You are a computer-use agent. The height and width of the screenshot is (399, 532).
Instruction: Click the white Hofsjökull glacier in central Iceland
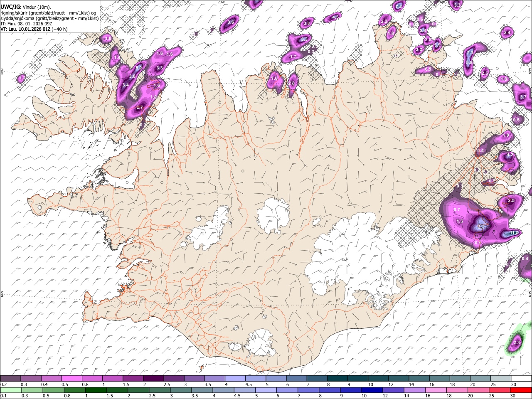coord(273,214)
